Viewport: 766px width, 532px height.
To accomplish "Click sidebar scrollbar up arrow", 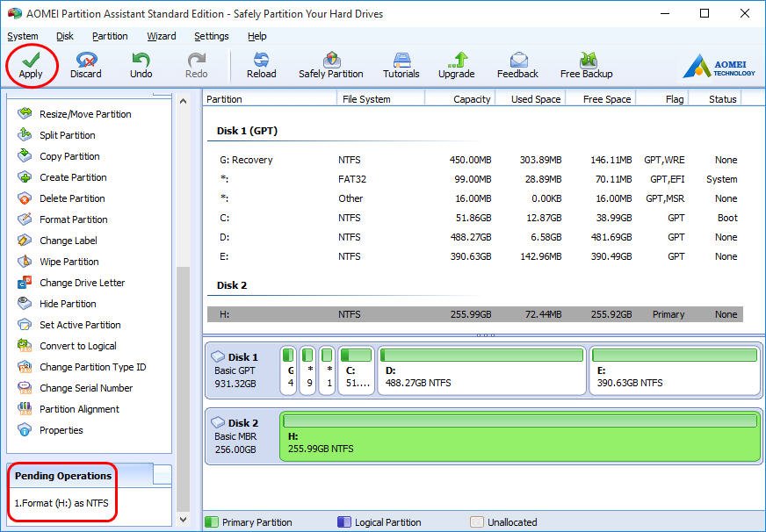I will click(x=184, y=102).
